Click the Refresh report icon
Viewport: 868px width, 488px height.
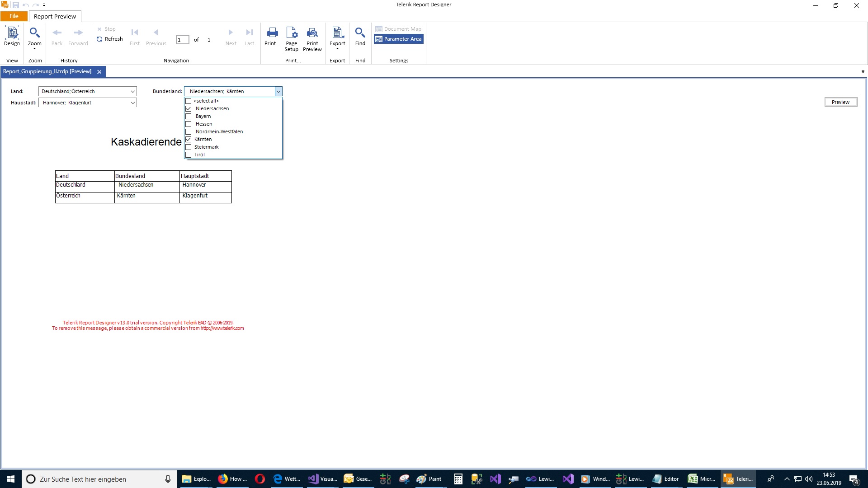[99, 39]
